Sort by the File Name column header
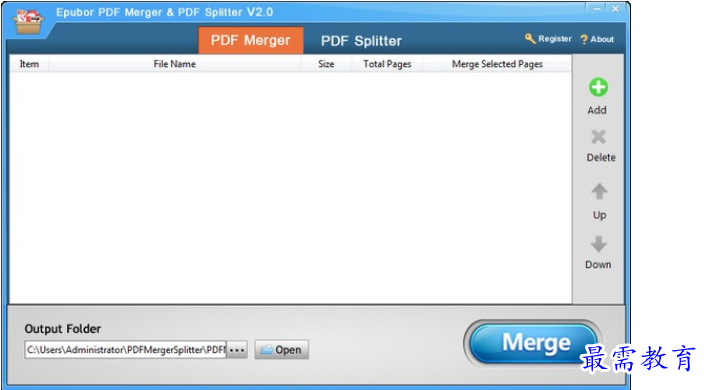Image resolution: width=704 pixels, height=390 pixels. [174, 64]
